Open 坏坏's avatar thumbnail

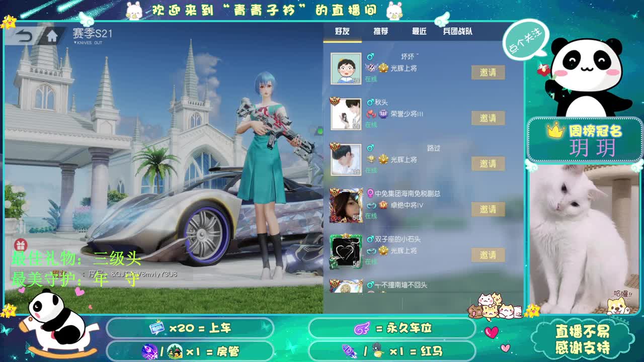(x=346, y=68)
